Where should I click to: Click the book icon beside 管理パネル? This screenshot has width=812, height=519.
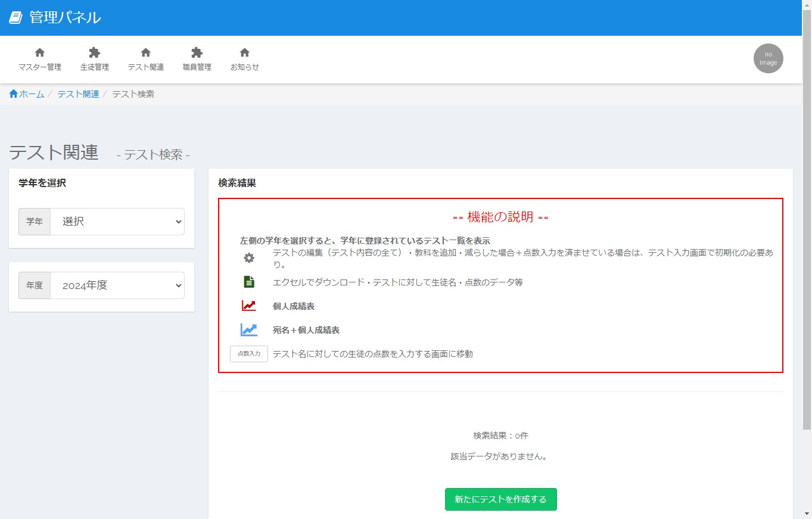point(15,18)
